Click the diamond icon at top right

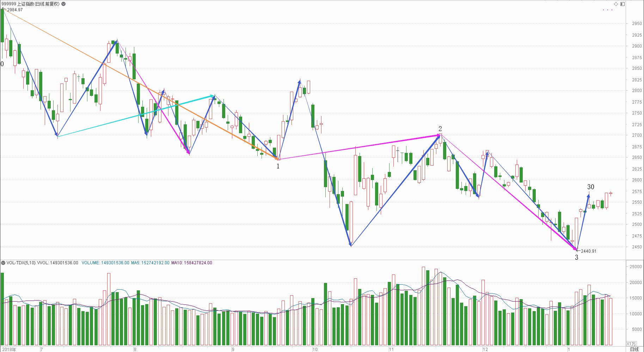tap(616, 4)
